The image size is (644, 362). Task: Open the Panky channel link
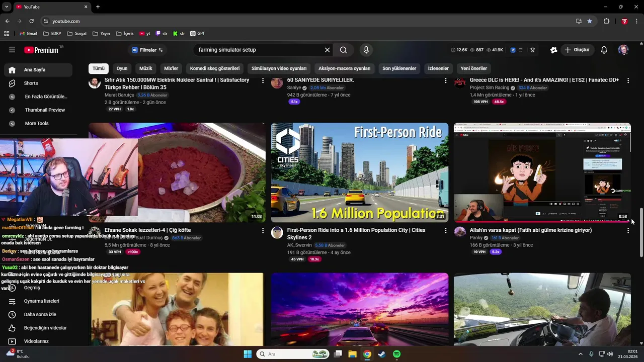[x=476, y=238]
